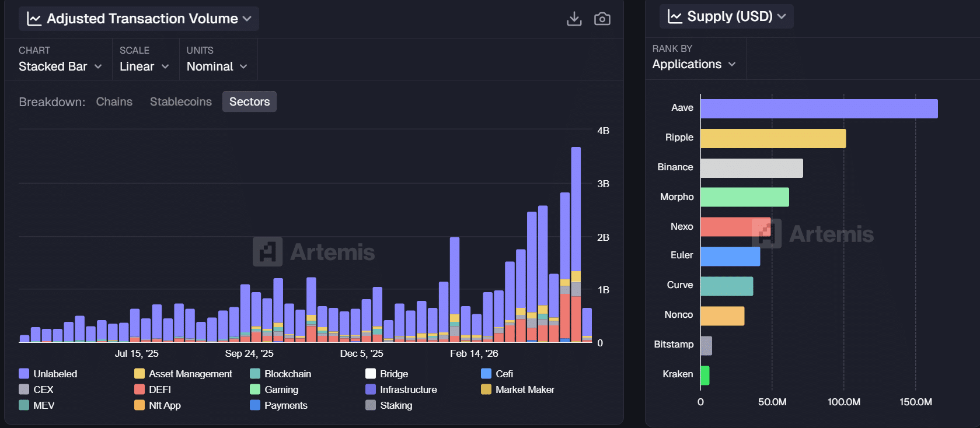Click the Binance supply bar

tap(752, 169)
